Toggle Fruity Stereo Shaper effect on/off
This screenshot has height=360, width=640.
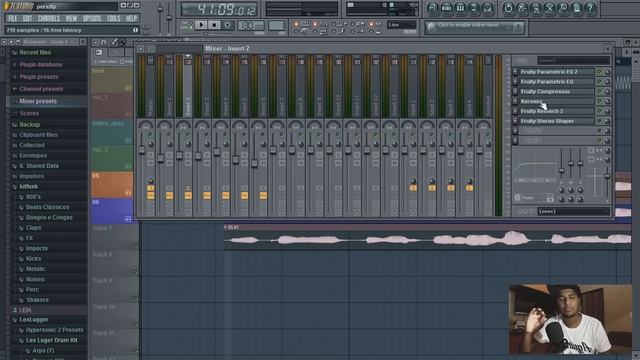(599, 121)
